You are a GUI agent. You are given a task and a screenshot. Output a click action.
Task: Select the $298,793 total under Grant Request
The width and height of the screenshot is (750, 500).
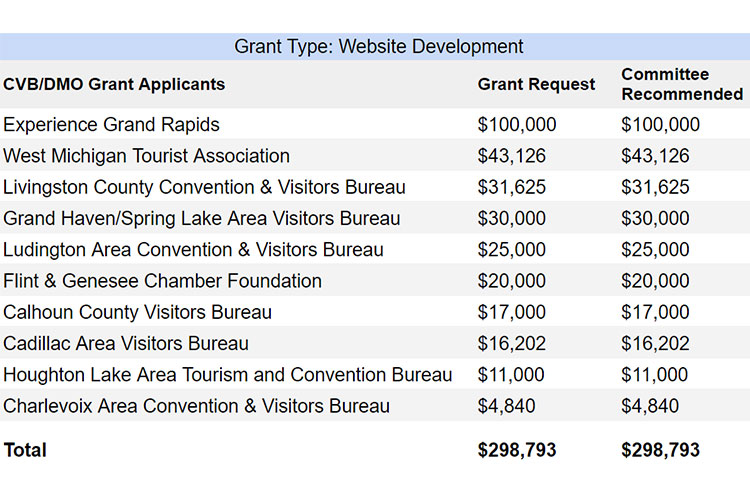coord(518,450)
